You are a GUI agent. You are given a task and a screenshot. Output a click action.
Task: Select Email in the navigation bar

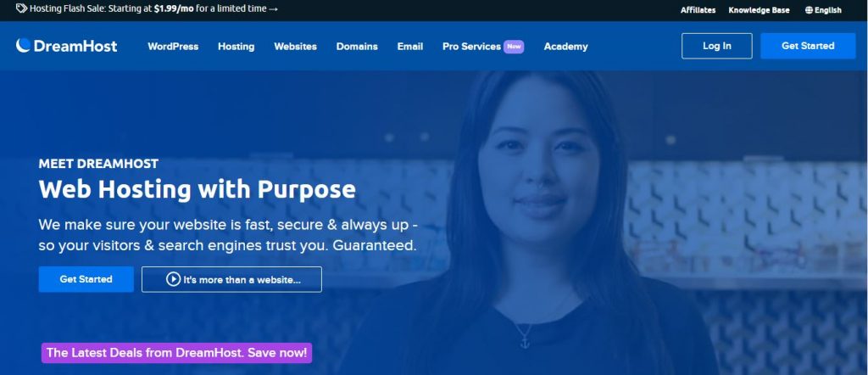(410, 47)
